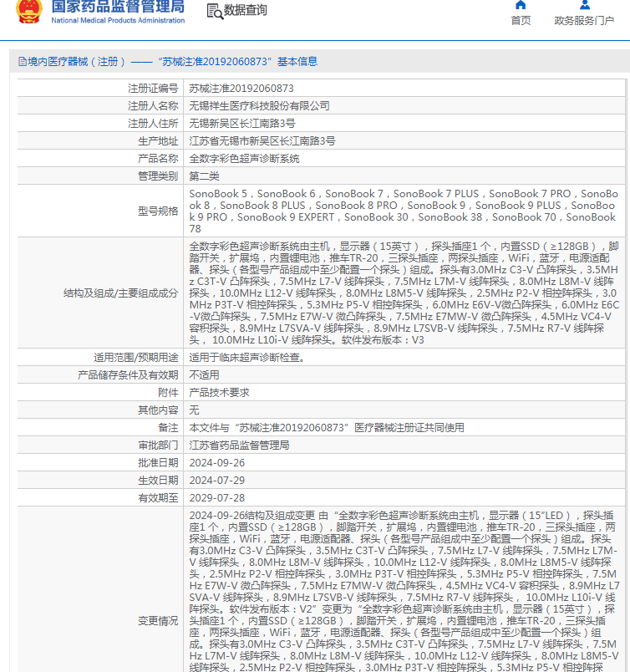Open 数据查询 text link
This screenshot has width=630, height=672.
pos(245,10)
